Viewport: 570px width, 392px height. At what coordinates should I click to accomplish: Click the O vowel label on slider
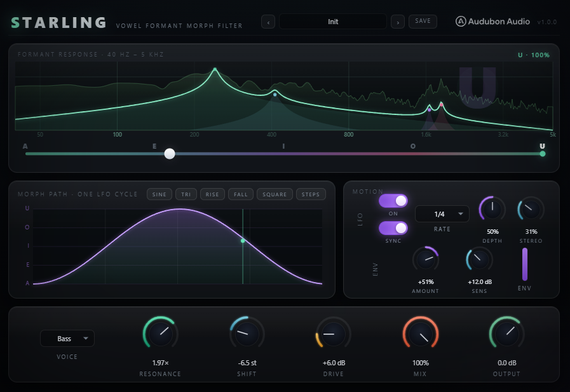(x=413, y=146)
